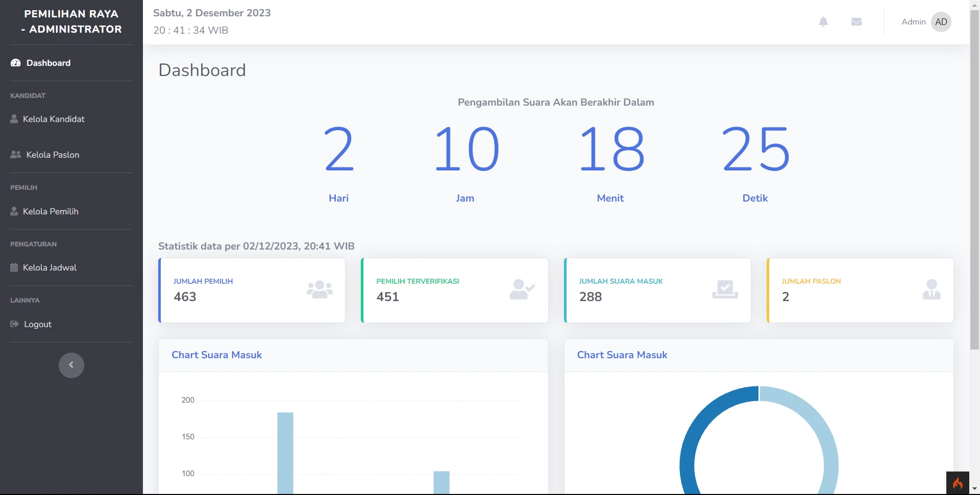Click the Jumlah Pemilih group icon
This screenshot has width=980, height=495.
[x=320, y=290]
